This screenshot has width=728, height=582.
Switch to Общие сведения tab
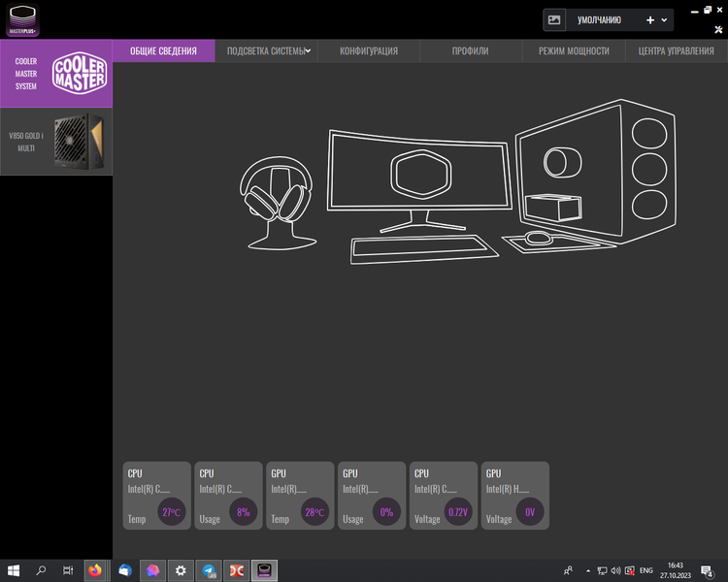tap(163, 50)
